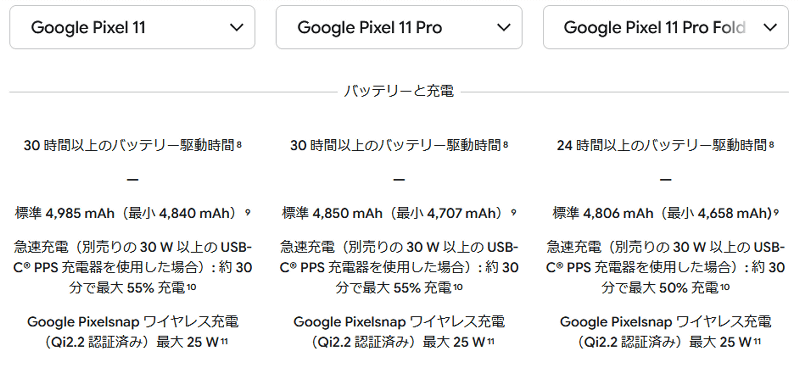Open footnote 10 on Pixel 11 fast charging
The width and height of the screenshot is (800, 374).
click(191, 287)
